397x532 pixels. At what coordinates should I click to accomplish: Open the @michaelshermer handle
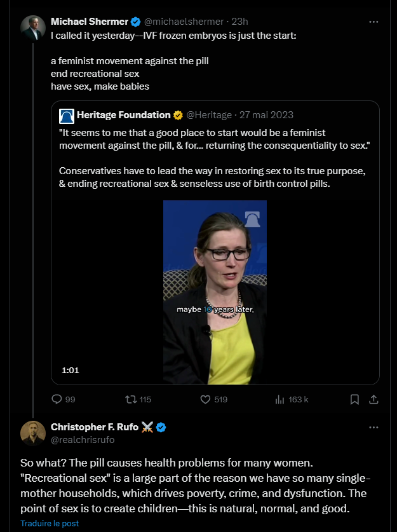[184, 22]
